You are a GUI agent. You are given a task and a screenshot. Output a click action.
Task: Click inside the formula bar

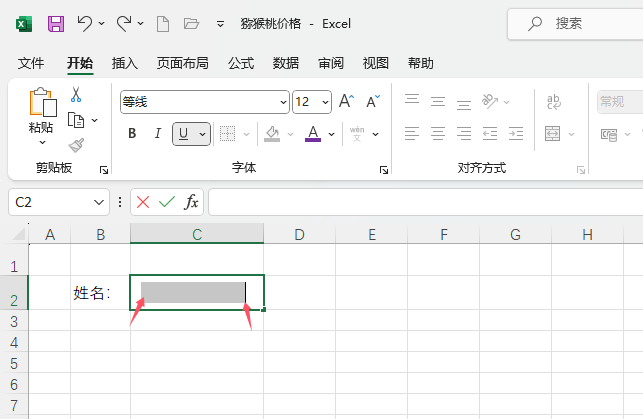(426, 202)
